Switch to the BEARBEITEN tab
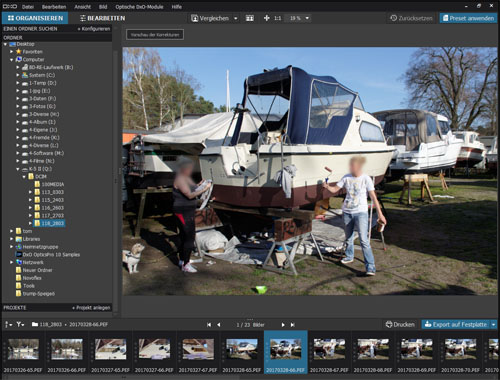The image size is (500, 380). tap(103, 18)
